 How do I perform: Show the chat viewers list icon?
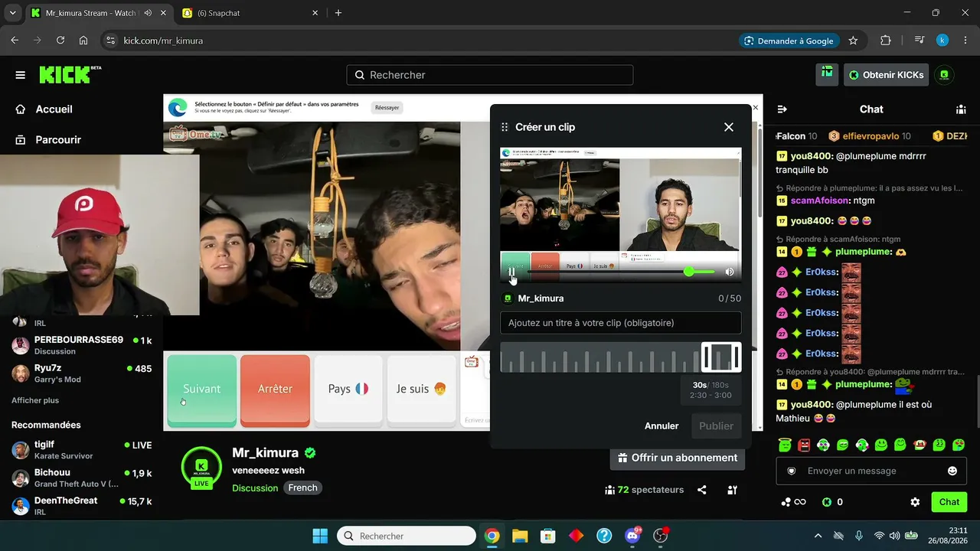pyautogui.click(x=961, y=109)
